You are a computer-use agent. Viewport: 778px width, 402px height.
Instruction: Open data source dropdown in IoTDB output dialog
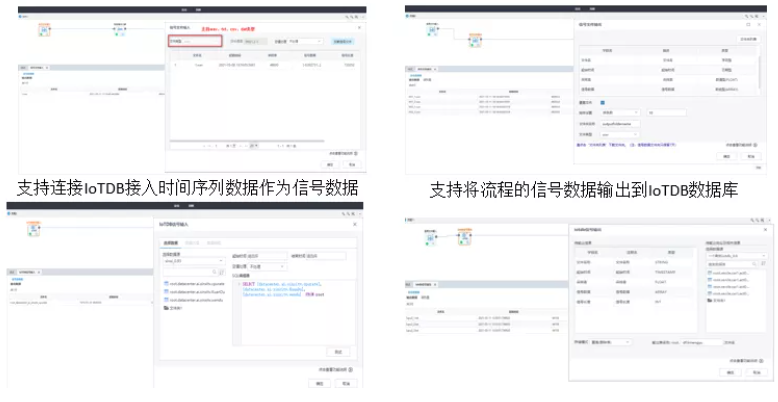click(736, 256)
